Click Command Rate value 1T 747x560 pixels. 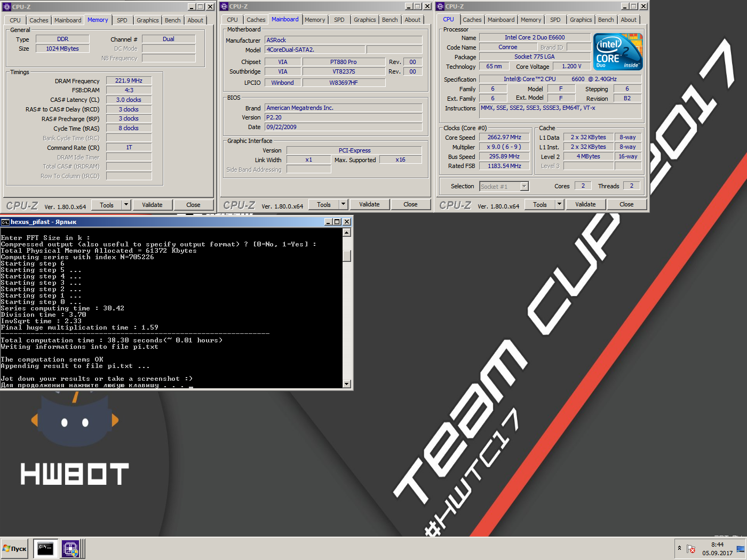pos(129,147)
